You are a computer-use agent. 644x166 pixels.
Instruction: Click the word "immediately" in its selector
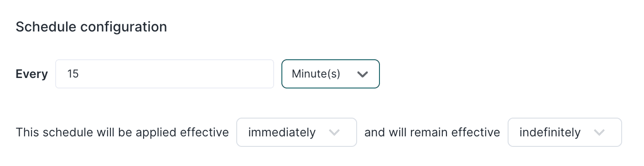point(282,133)
